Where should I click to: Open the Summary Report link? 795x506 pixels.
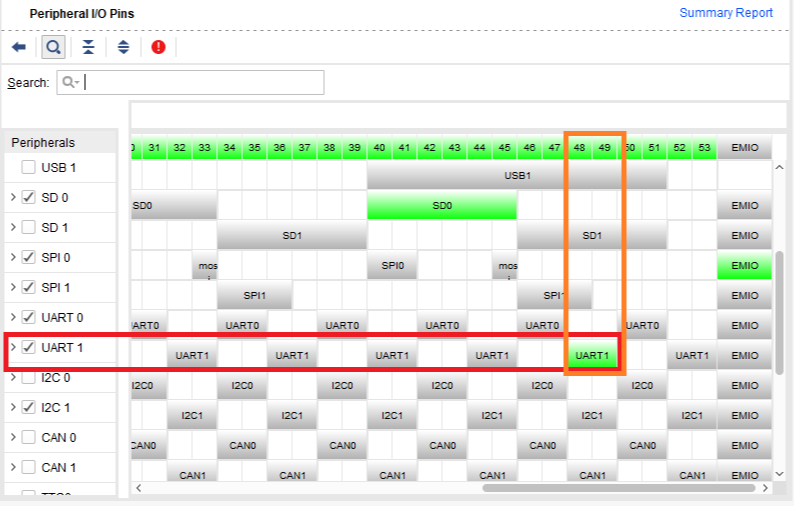726,13
